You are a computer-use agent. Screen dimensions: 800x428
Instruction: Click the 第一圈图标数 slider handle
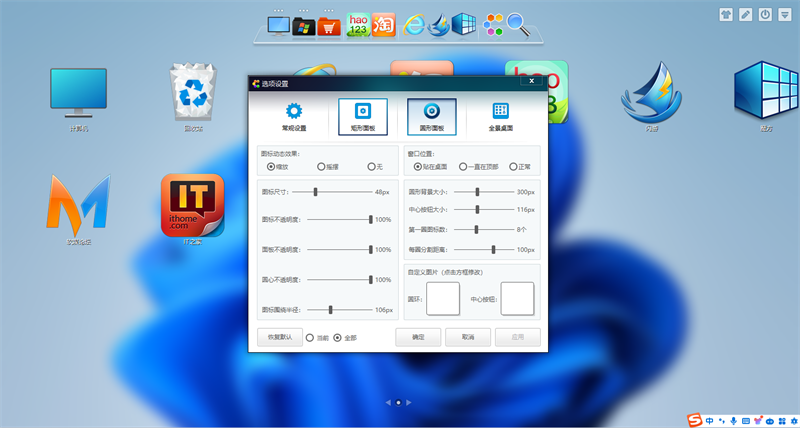pyautogui.click(x=477, y=230)
